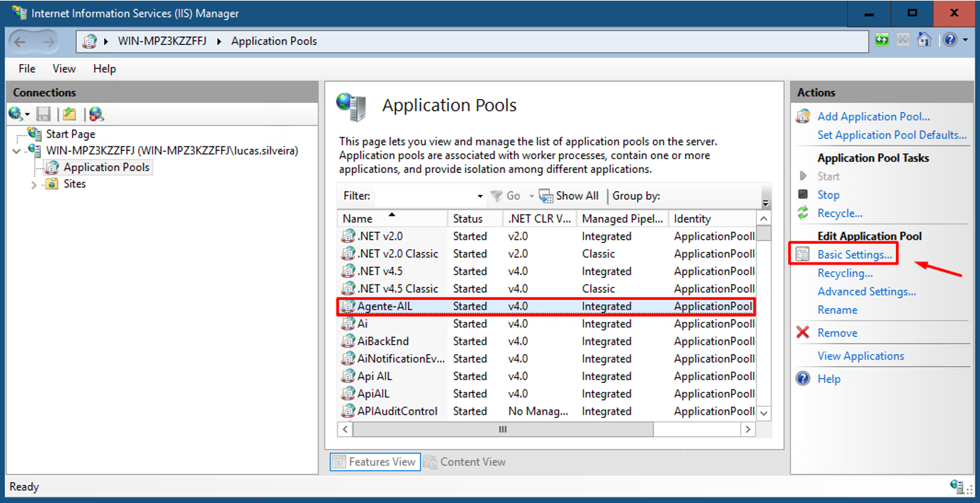The width and height of the screenshot is (980, 503).
Task: Open the dropdown arrow beside Go
Action: 532,196
